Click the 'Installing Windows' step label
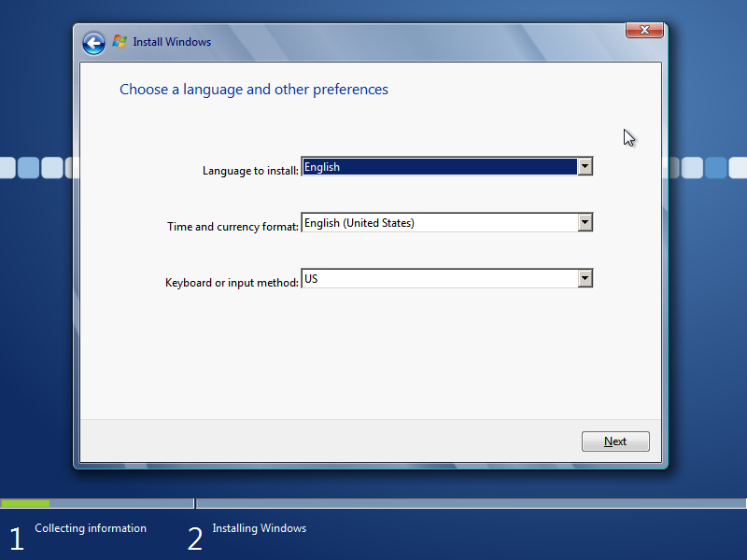 tap(260, 528)
